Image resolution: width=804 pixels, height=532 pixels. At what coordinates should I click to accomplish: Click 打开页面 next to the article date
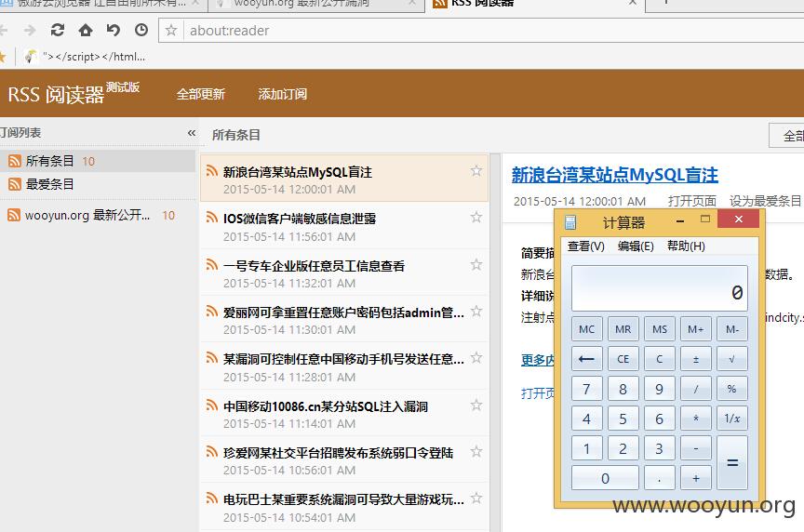(691, 201)
